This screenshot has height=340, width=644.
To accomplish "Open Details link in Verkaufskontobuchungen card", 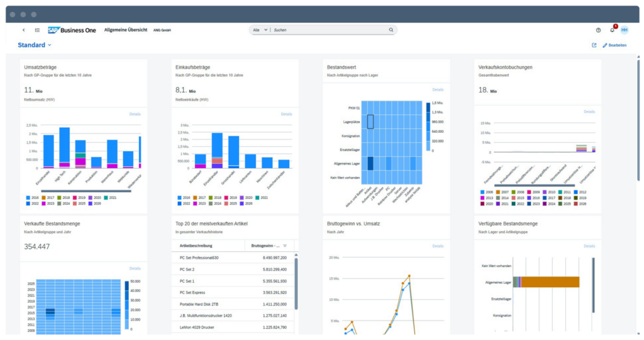I will coord(589,112).
